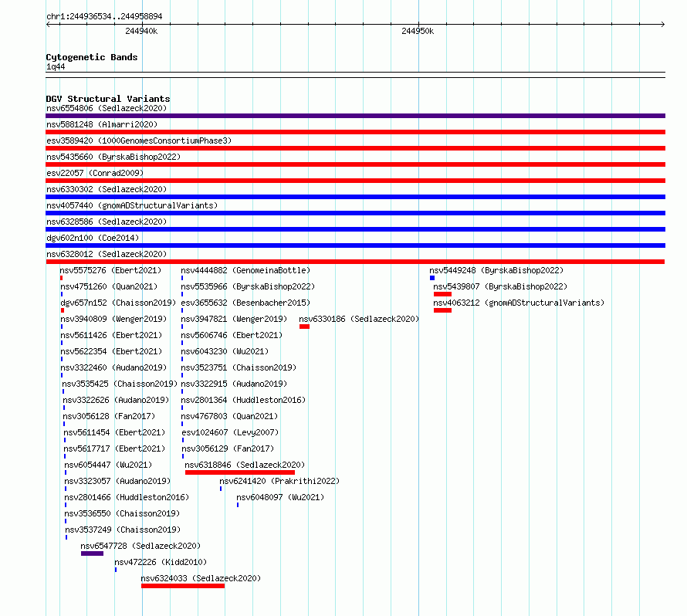
Task: Click red bar under nsv4063212
Action: click(x=442, y=310)
